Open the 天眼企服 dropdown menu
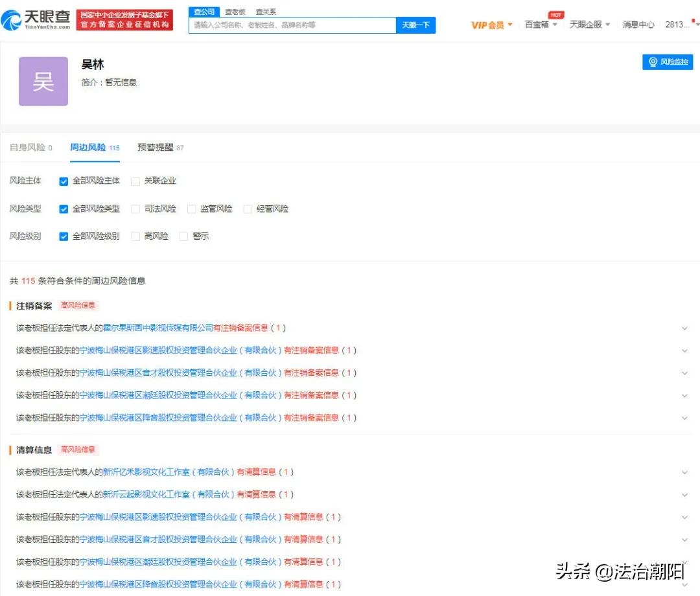 pyautogui.click(x=585, y=23)
